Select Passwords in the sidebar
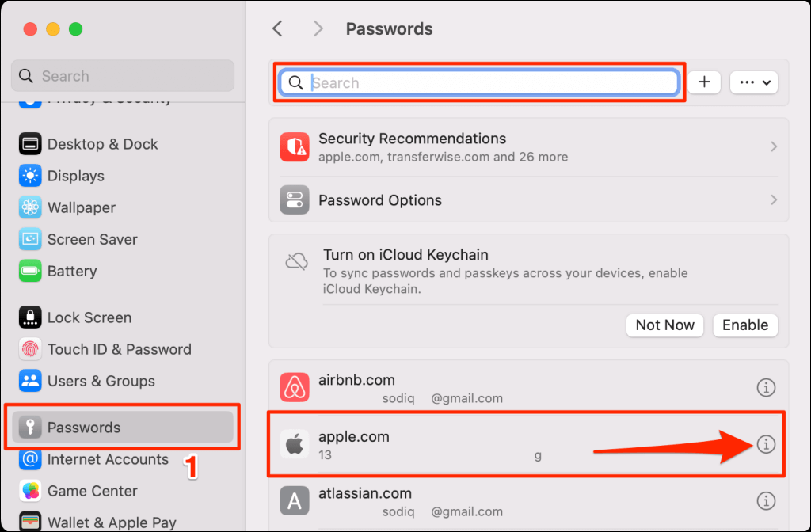Viewport: 811px width, 532px height. (123, 427)
